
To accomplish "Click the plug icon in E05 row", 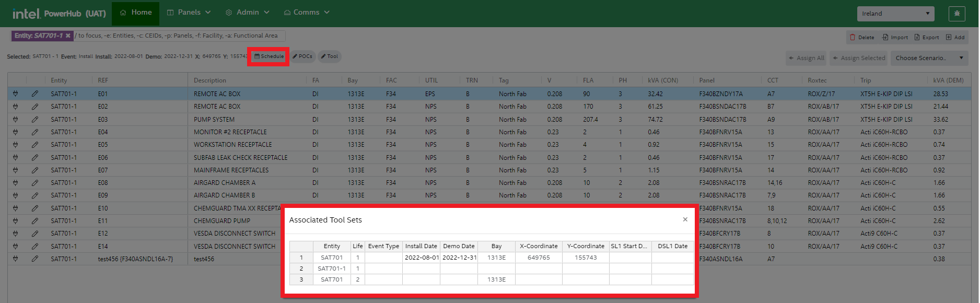I will [16, 145].
